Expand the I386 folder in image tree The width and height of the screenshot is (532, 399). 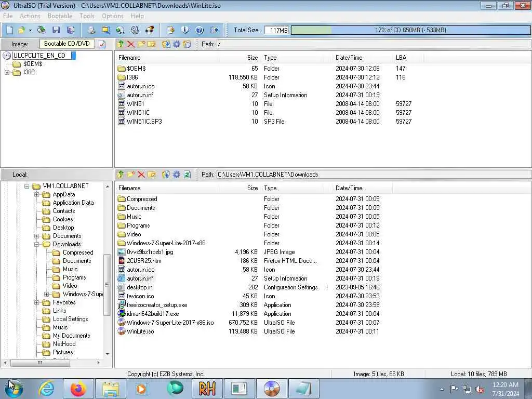point(7,72)
